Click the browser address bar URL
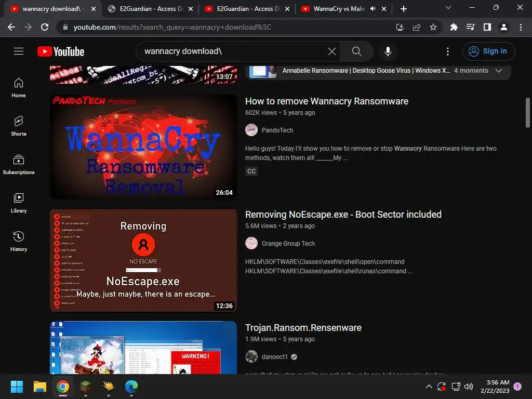 pyautogui.click(x=172, y=27)
